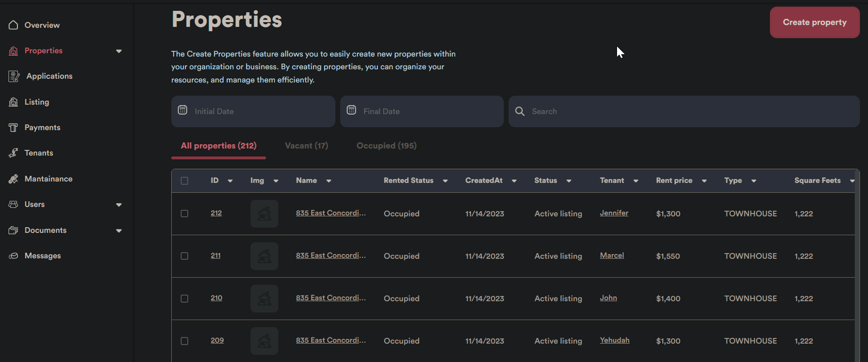Screen dimensions: 868x362
Task: Toggle the select-all checkbox in table header
Action: (x=184, y=181)
